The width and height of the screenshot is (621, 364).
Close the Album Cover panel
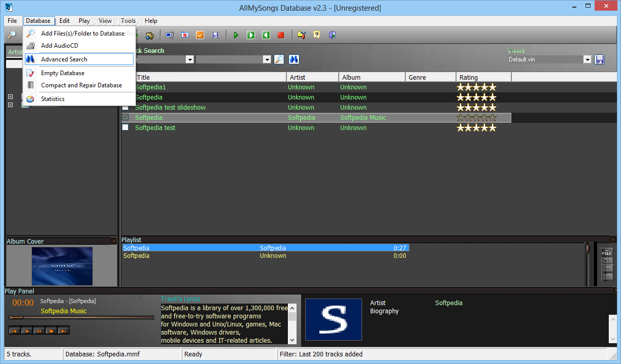point(114,241)
